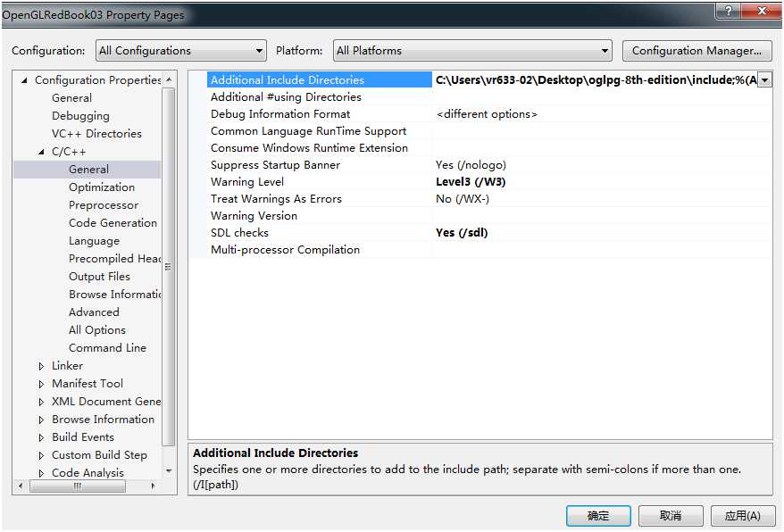Click the tree horizontal scrollbar thumb
The height and width of the screenshot is (532, 784).
tap(78, 486)
